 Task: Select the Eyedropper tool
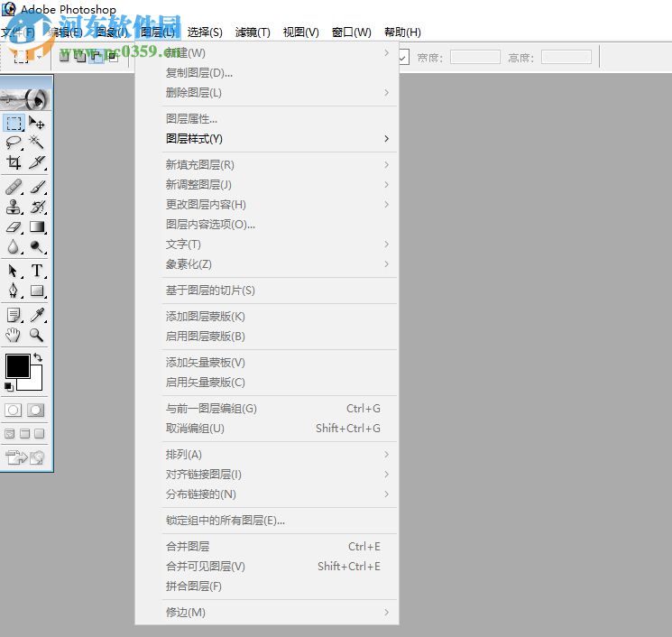click(x=37, y=315)
